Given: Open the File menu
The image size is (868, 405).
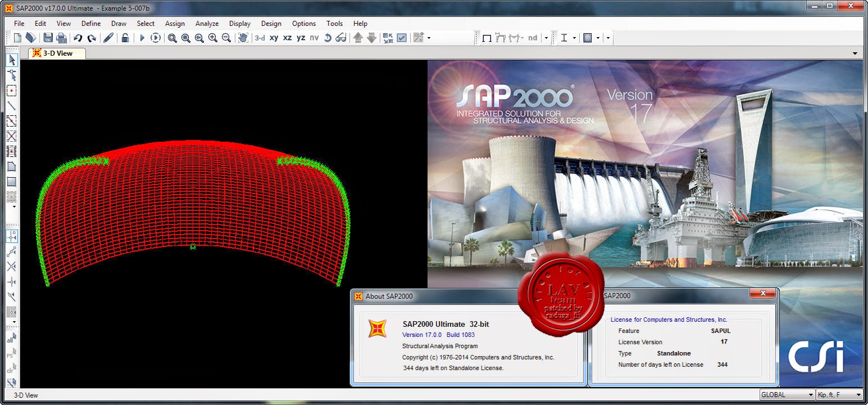Looking at the screenshot, I should (x=19, y=24).
